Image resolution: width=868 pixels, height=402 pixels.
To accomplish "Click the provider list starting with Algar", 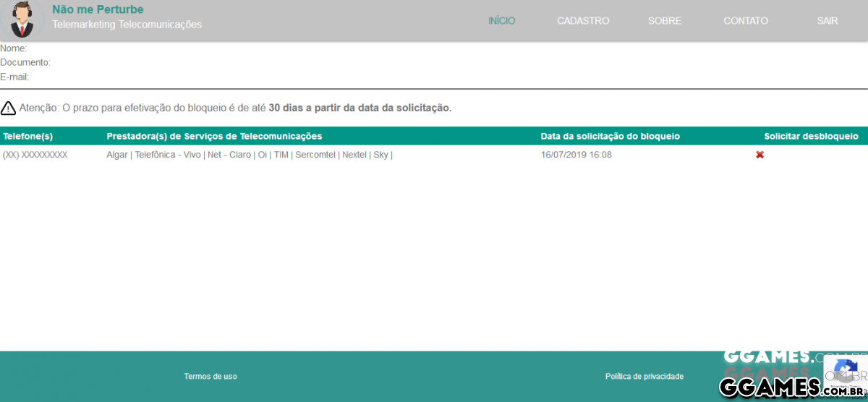I will point(250,155).
